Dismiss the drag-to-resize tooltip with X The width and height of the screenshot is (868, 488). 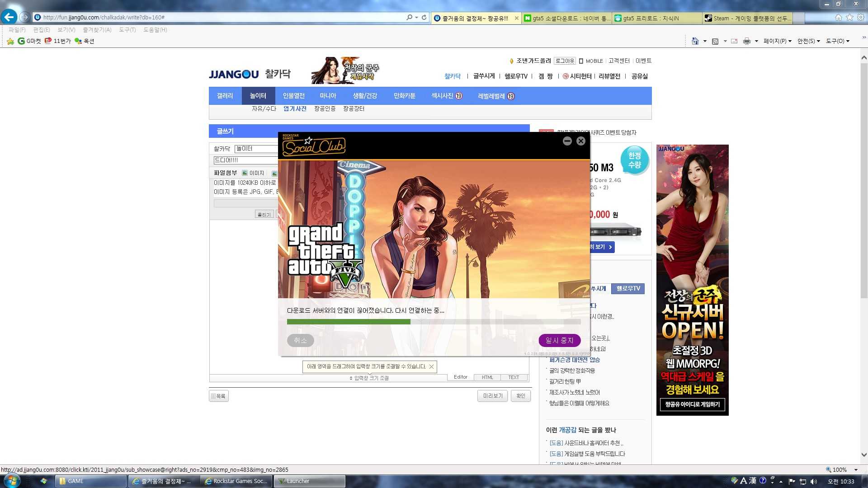point(431,366)
